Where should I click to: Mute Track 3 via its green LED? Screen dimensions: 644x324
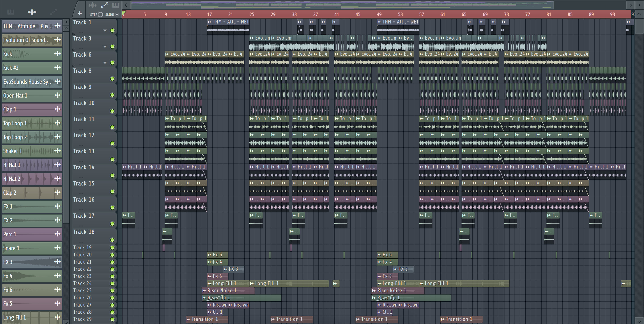112,47
